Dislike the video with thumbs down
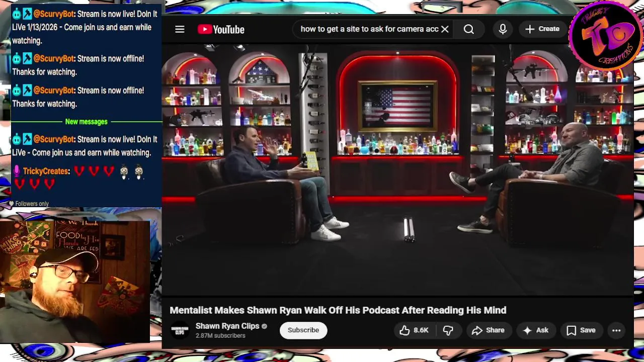Screen dimensions: 644x362 [448, 330]
